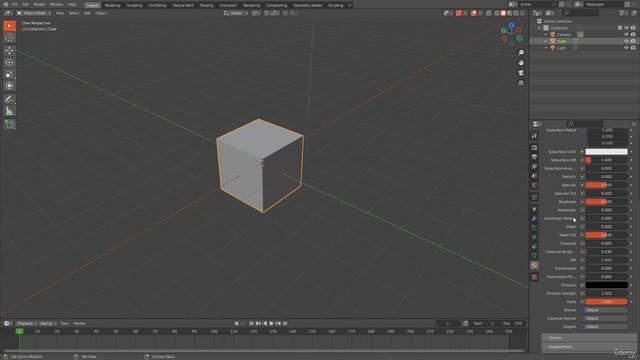Select the Select Box tool
Viewport: 640px width, 360px height.
click(9, 26)
